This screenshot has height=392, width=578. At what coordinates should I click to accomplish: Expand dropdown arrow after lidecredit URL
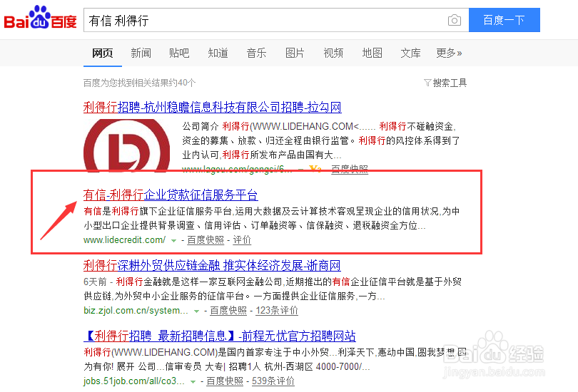173,241
